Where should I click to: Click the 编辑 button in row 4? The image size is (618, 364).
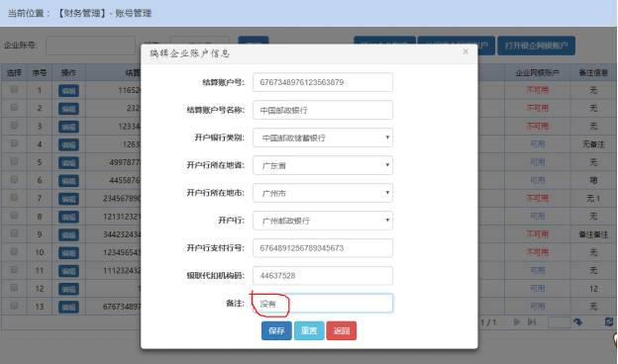(x=68, y=144)
